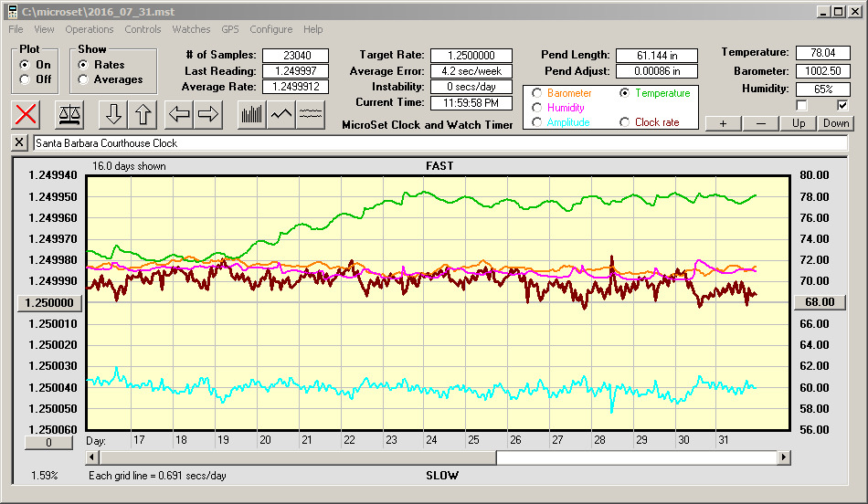This screenshot has height=504, width=868.
Task: Open the Help menu
Action: [x=312, y=29]
